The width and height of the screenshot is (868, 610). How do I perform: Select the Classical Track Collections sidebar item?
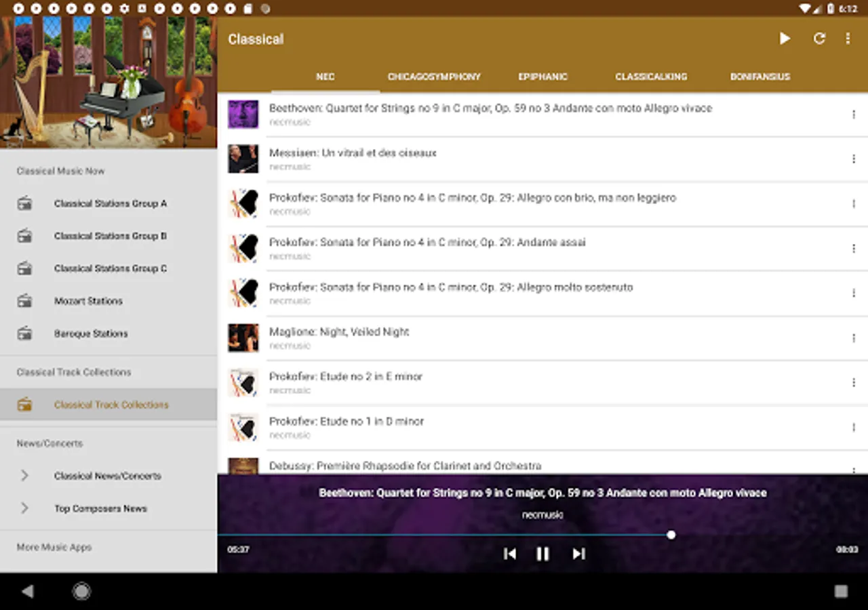[x=108, y=405]
